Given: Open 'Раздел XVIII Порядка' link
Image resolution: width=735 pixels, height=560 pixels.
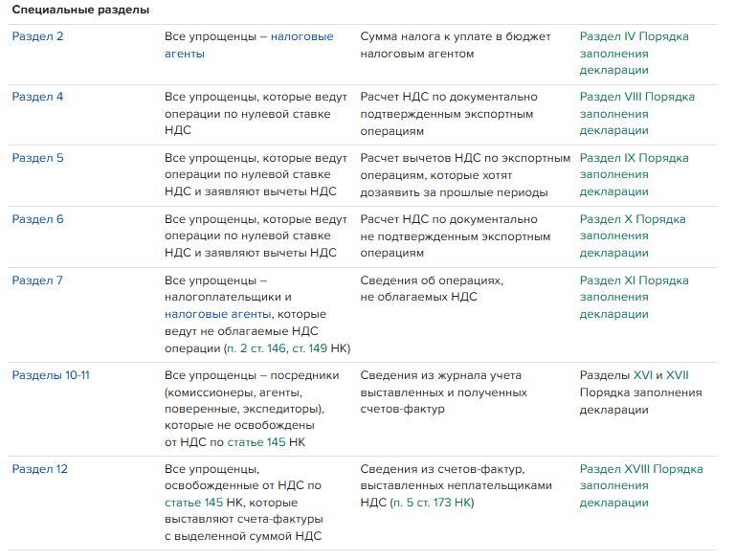Looking at the screenshot, I should (x=641, y=486).
